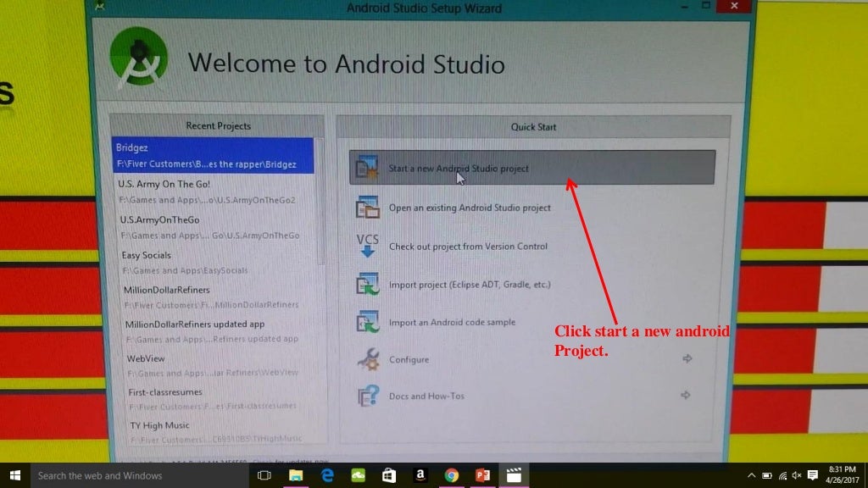The height and width of the screenshot is (488, 868).
Task: Select Import an Android code sample
Action: pyautogui.click(x=452, y=322)
